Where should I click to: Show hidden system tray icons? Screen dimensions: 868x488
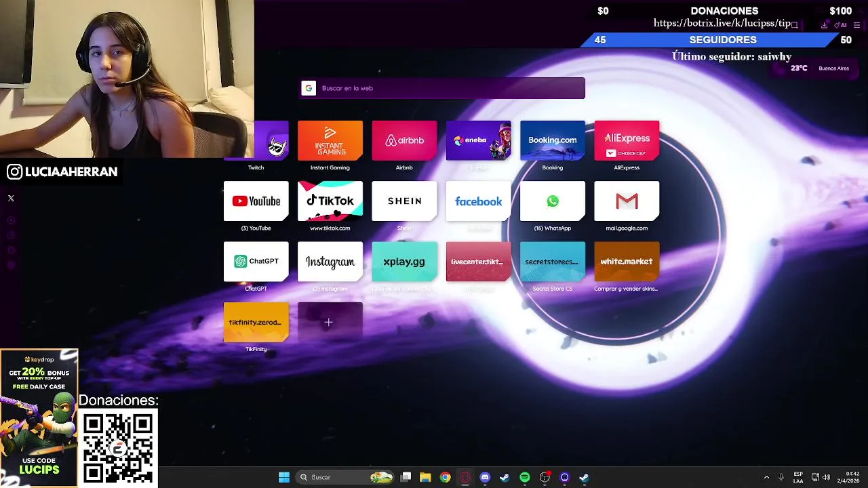(766, 477)
